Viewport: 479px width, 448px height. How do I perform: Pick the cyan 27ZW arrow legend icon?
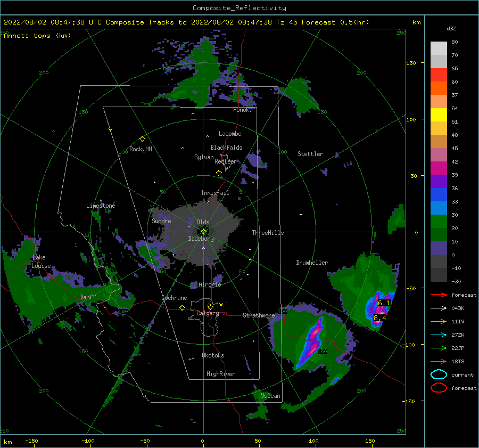tap(439, 335)
